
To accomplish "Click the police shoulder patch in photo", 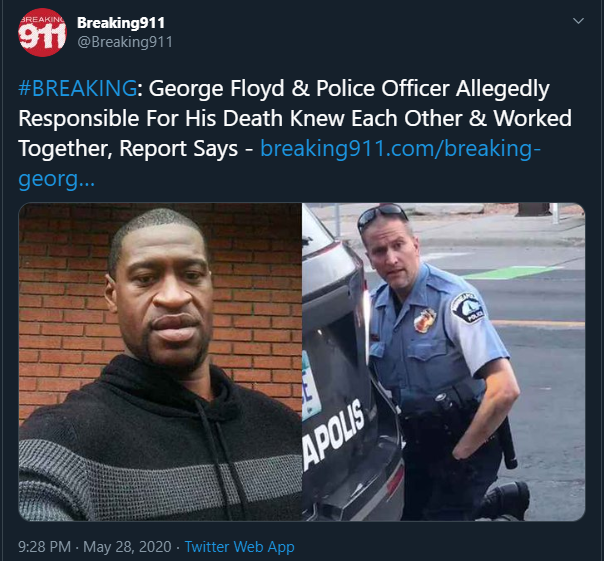I will tap(467, 307).
